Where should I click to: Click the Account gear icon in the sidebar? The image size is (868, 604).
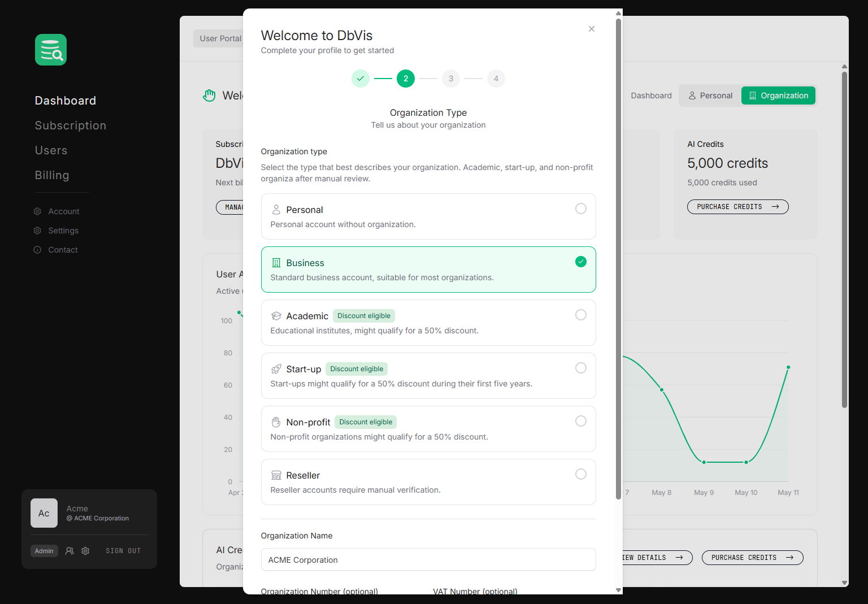point(37,211)
